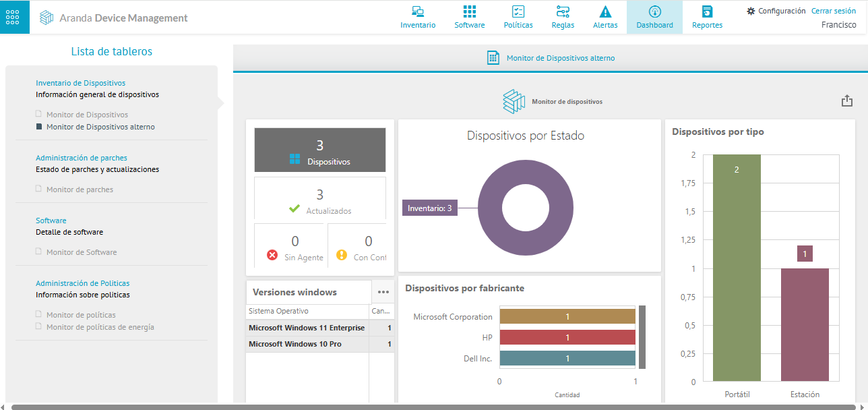This screenshot has height=410, width=868.
Task: Open Monitor de políticas de energía board
Action: pyautogui.click(x=100, y=327)
